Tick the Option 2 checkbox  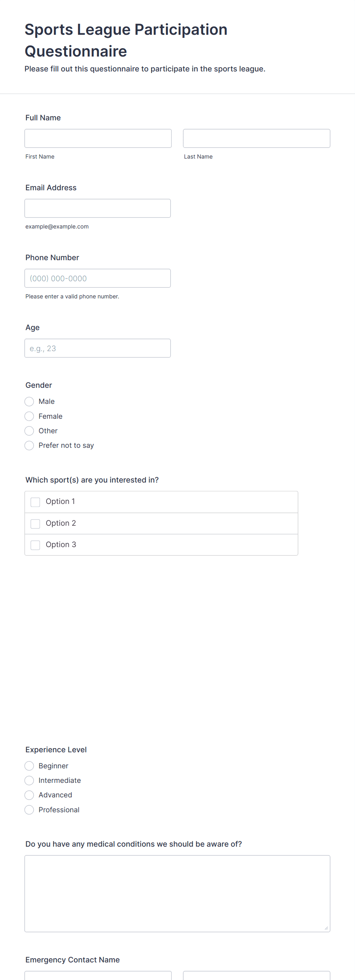tap(35, 523)
